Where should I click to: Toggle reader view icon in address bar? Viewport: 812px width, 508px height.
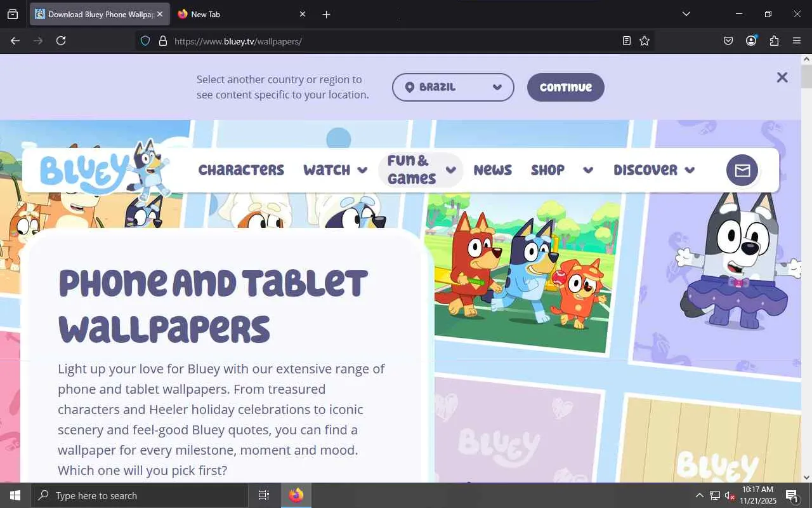click(x=627, y=41)
